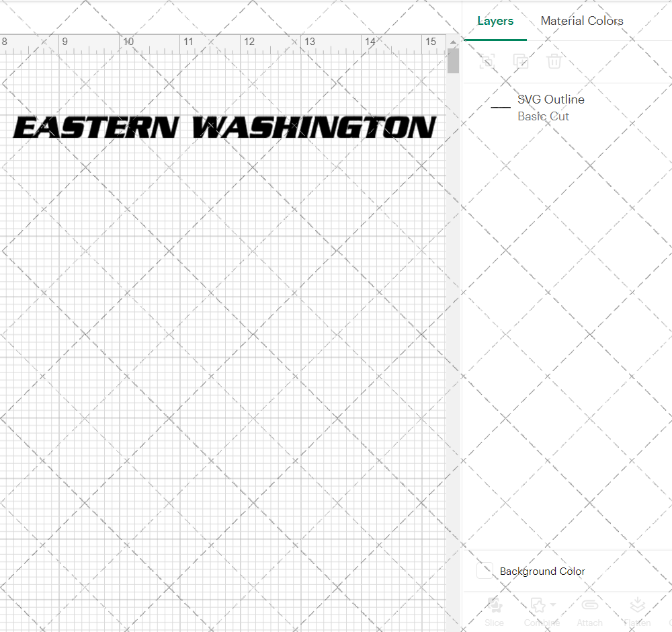Click the Attach tool

[590, 612]
